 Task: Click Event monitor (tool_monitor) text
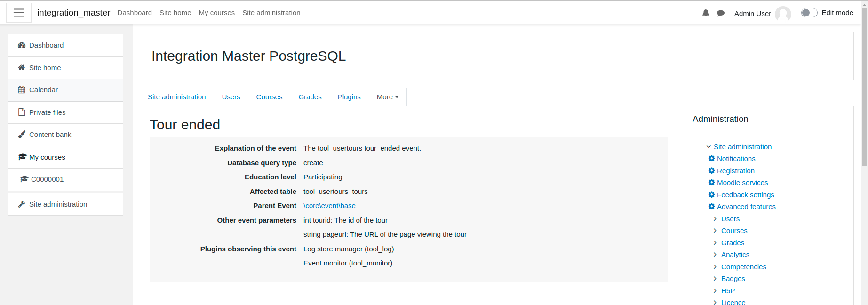[348, 263]
